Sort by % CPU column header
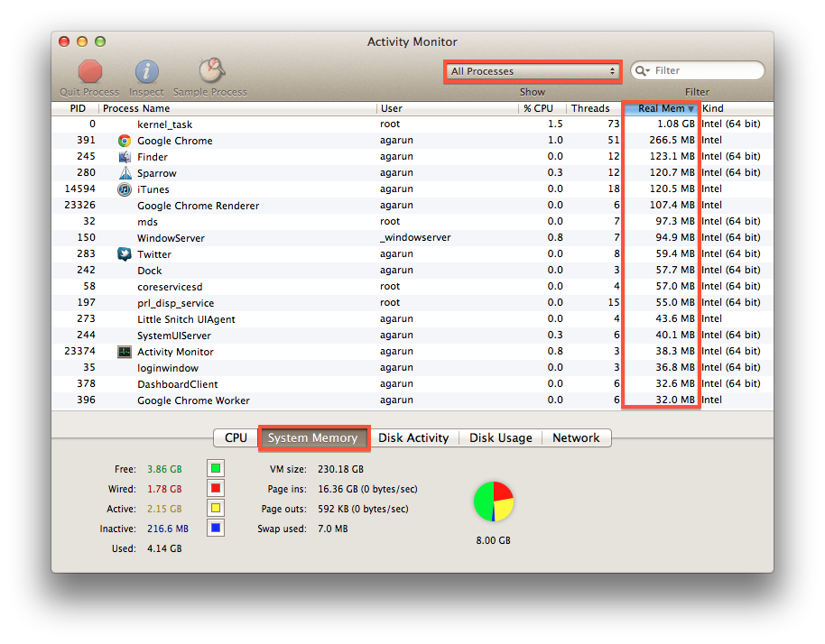The width and height of the screenshot is (825, 644). tap(542, 108)
